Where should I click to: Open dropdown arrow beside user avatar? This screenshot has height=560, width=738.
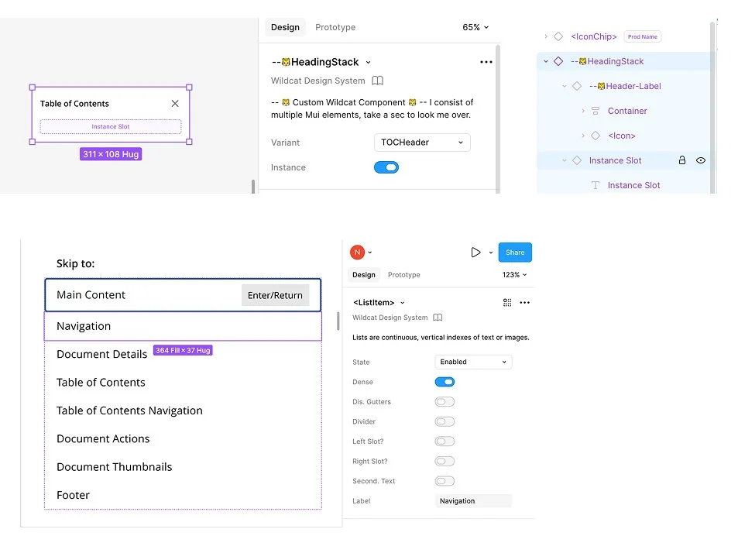pos(370,253)
